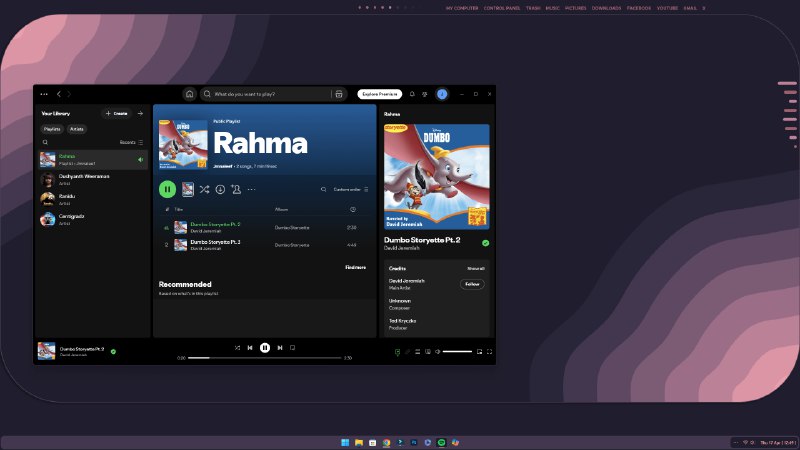Open the lyrics microphone icon
Image resolution: width=800 pixels, height=450 pixels.
click(x=407, y=352)
